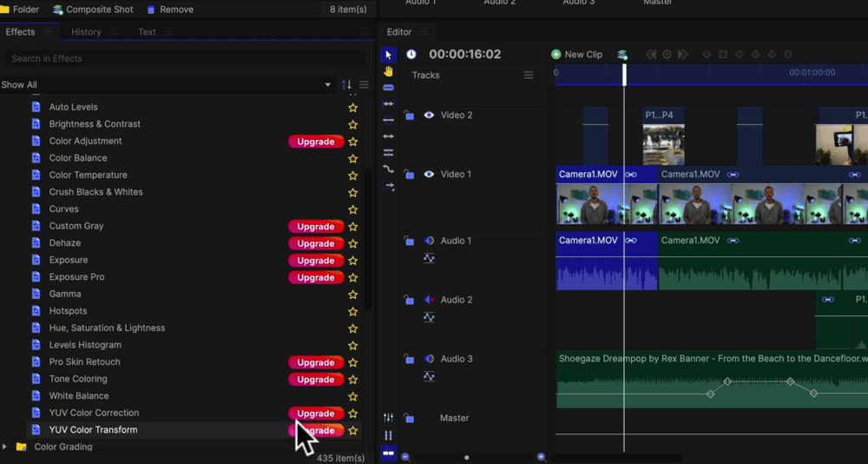Click the Folder button at top
Screen dimensions: 868x464
(20, 10)
